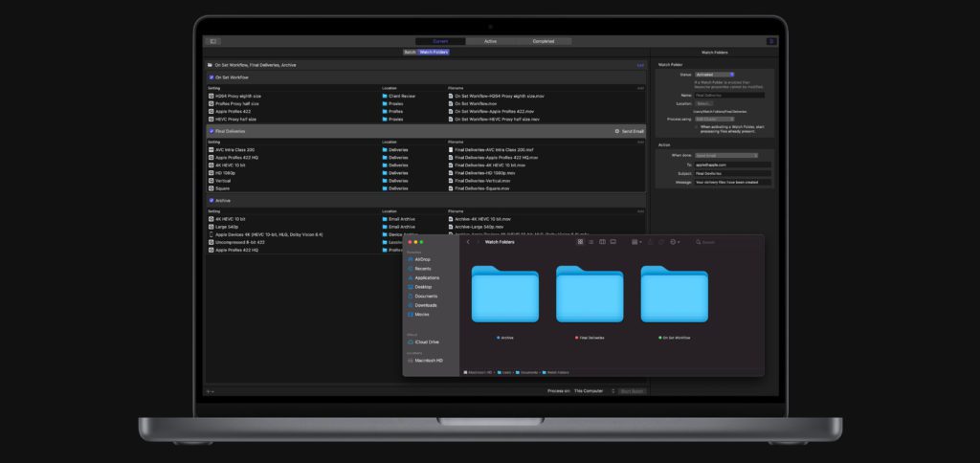The image size is (980, 463).
Task: Select the Batch segment
Action: coord(410,53)
